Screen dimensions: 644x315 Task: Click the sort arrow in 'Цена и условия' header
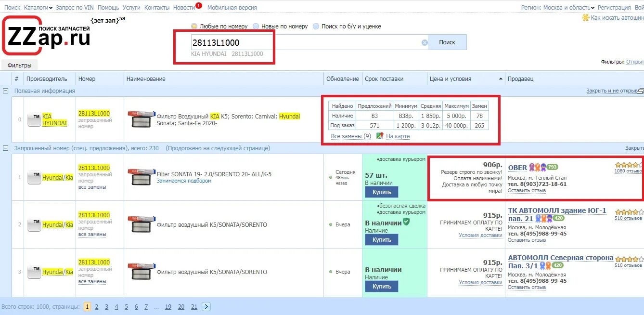pos(500,79)
